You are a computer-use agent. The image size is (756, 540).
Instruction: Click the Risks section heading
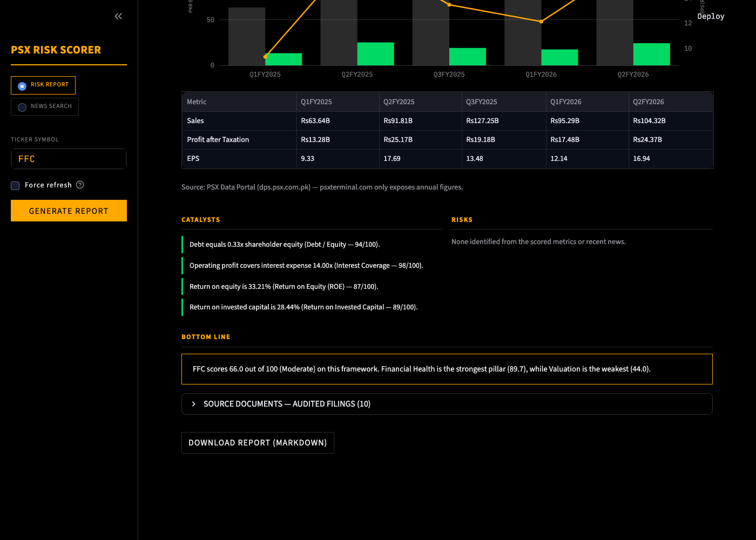462,220
